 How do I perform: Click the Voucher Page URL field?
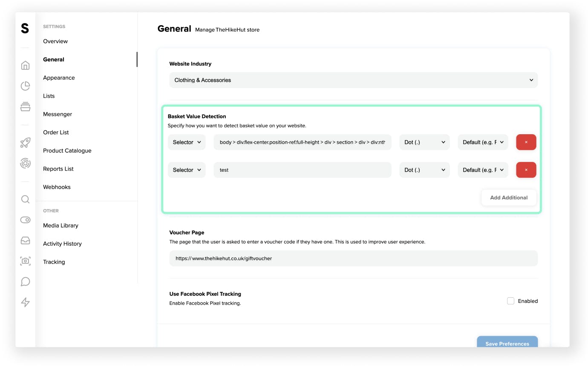353,258
